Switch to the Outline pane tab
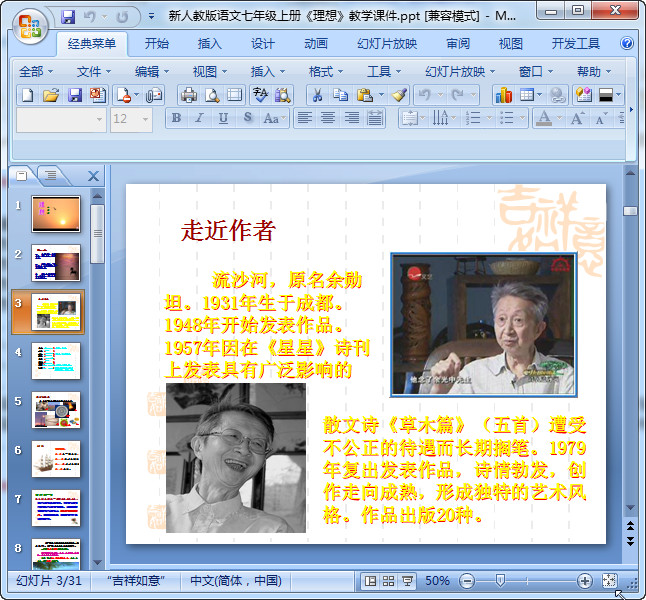 click(51, 176)
